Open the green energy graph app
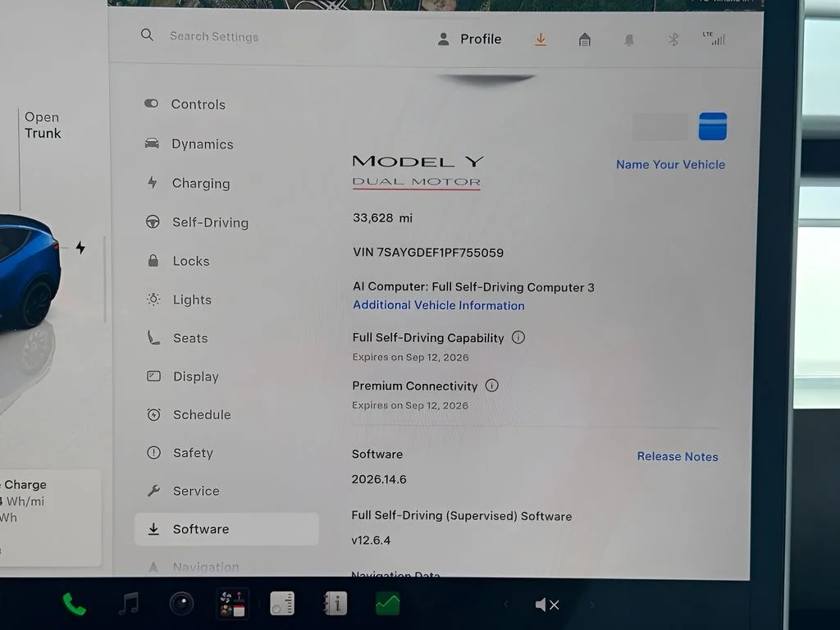 coord(387,604)
